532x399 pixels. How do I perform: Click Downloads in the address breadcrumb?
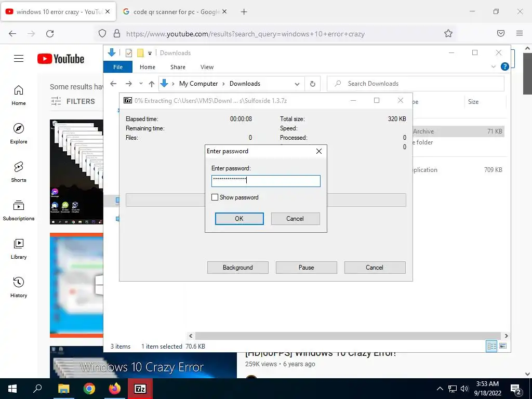click(245, 84)
